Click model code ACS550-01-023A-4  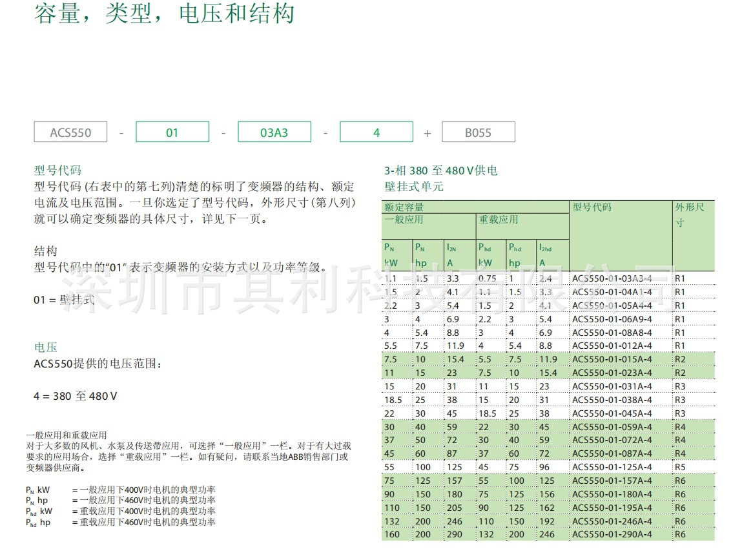point(612,373)
